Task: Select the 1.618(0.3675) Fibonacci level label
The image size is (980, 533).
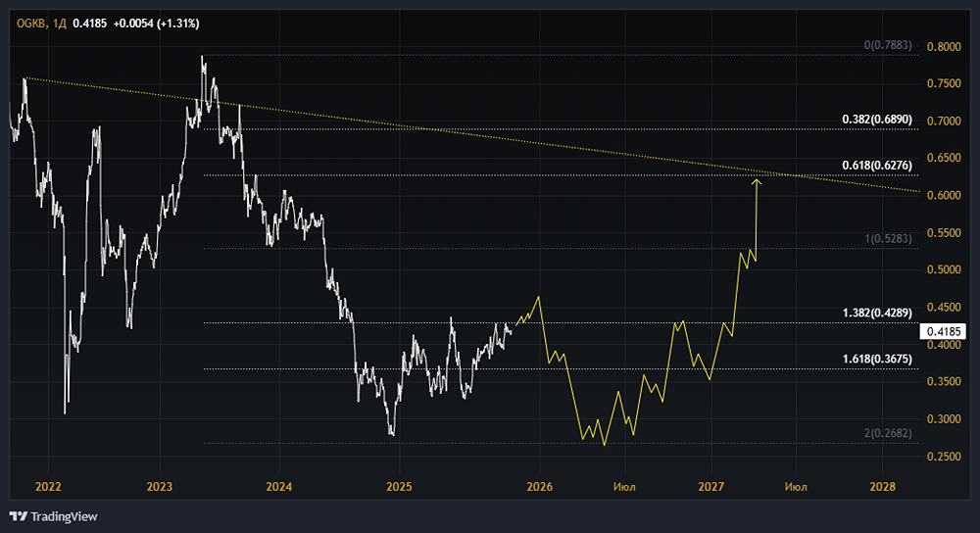Action: pos(877,359)
